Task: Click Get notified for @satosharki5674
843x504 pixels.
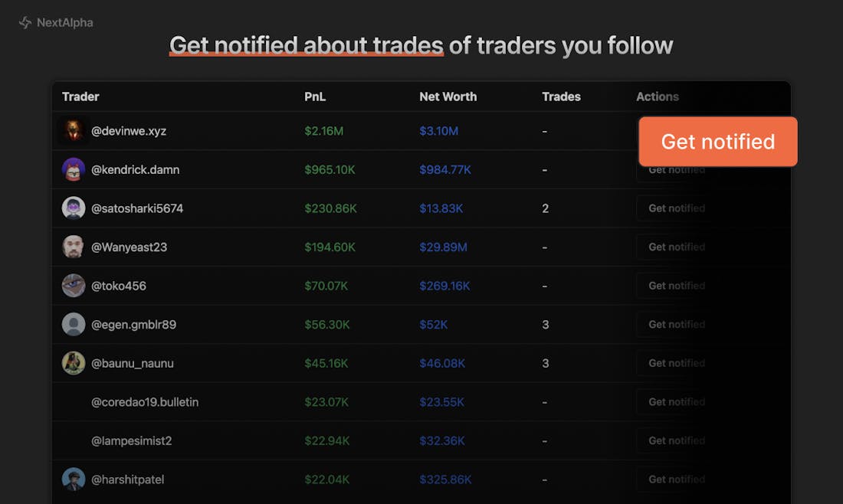Action: tap(676, 208)
